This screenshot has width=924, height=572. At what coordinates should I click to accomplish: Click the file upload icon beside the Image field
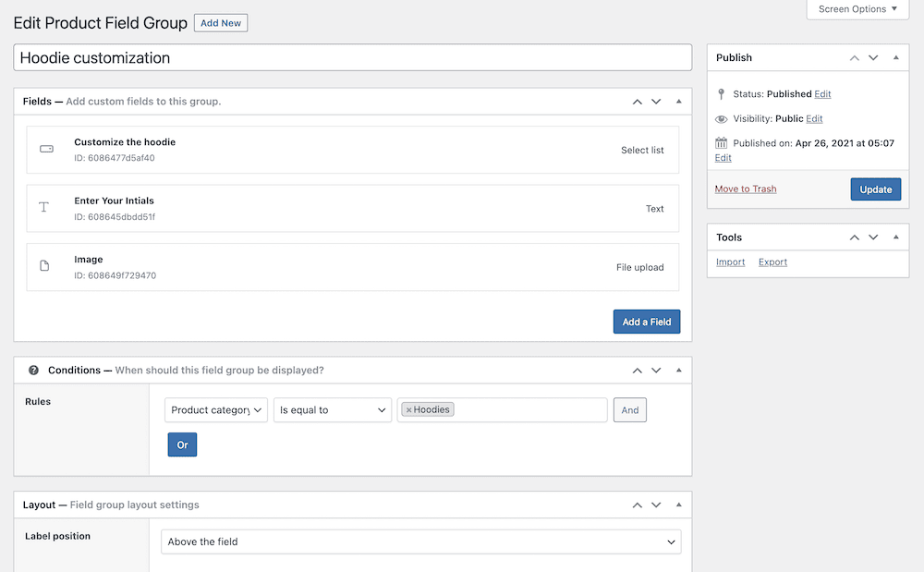[46, 266]
